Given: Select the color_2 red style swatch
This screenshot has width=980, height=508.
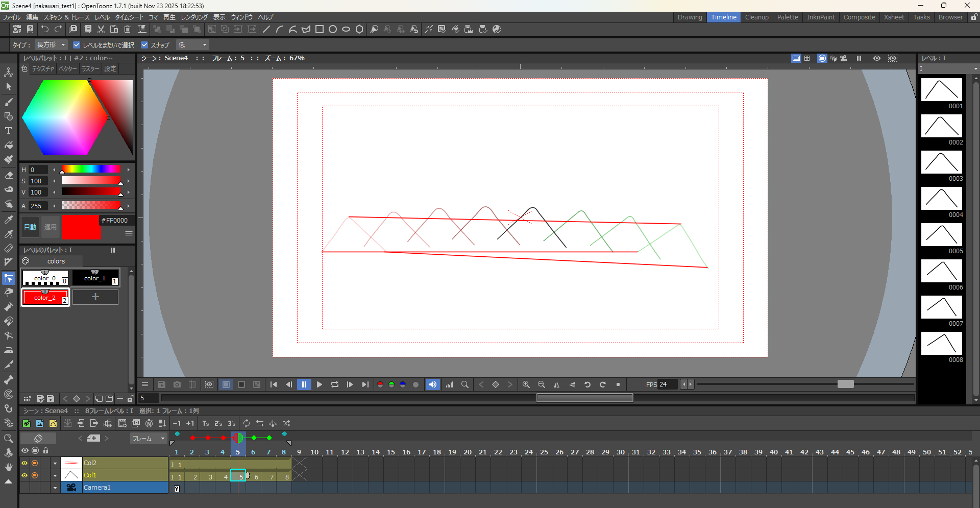Looking at the screenshot, I should coord(45,297).
